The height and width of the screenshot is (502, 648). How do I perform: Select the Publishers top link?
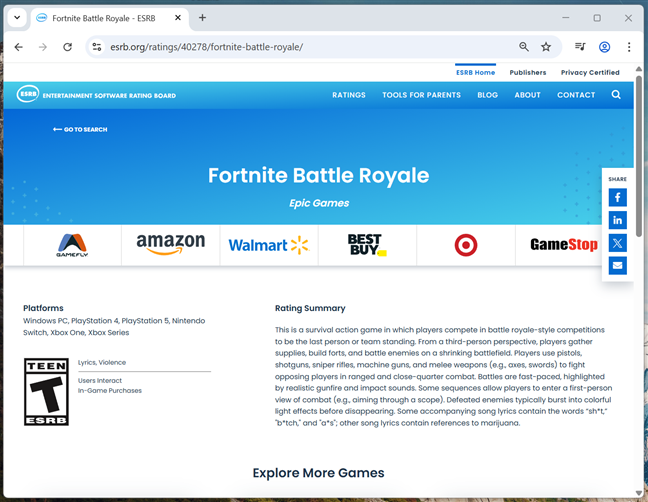point(528,73)
